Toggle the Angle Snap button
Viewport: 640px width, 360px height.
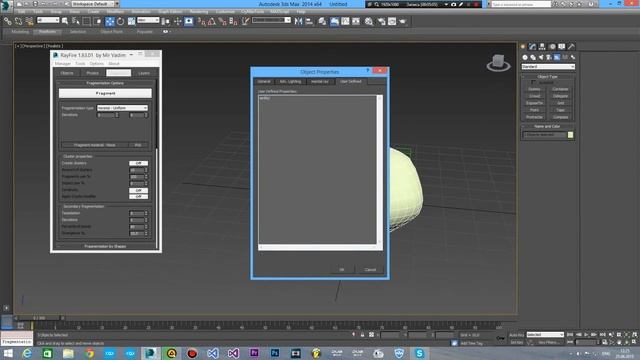click(212, 21)
